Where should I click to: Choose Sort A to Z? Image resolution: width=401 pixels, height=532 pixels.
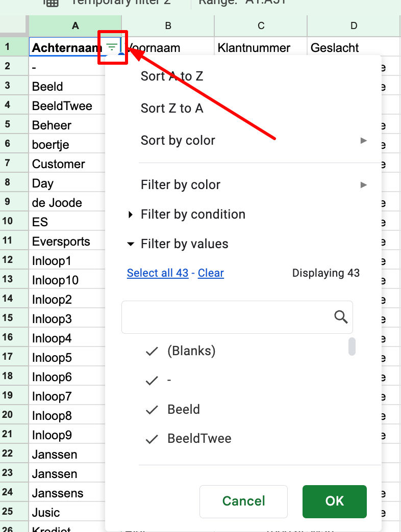tap(172, 76)
